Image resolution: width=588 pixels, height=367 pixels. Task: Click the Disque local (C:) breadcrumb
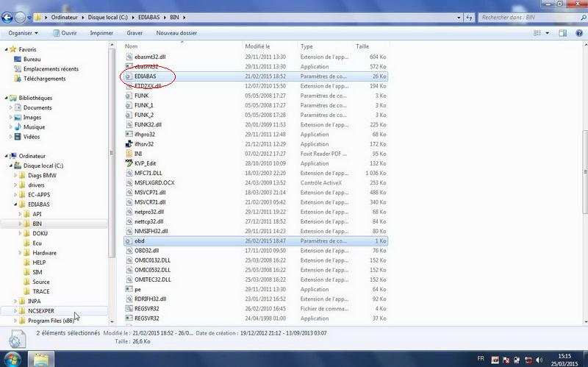107,17
